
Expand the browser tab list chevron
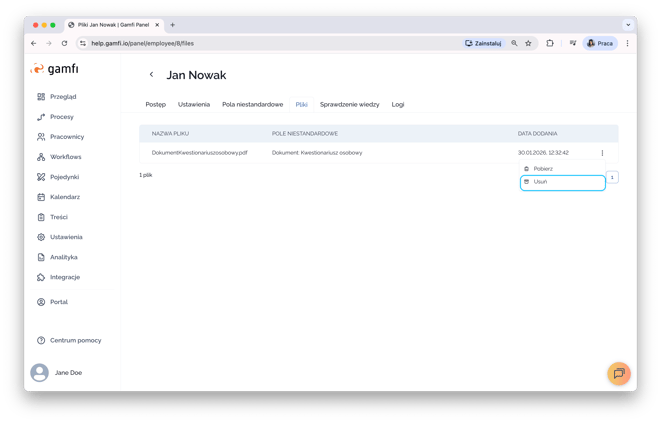pyautogui.click(x=628, y=24)
